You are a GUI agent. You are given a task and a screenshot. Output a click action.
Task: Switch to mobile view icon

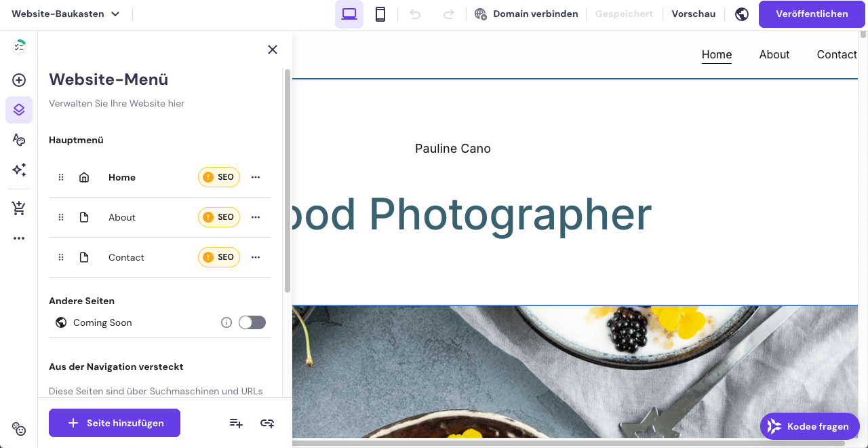[x=380, y=14]
